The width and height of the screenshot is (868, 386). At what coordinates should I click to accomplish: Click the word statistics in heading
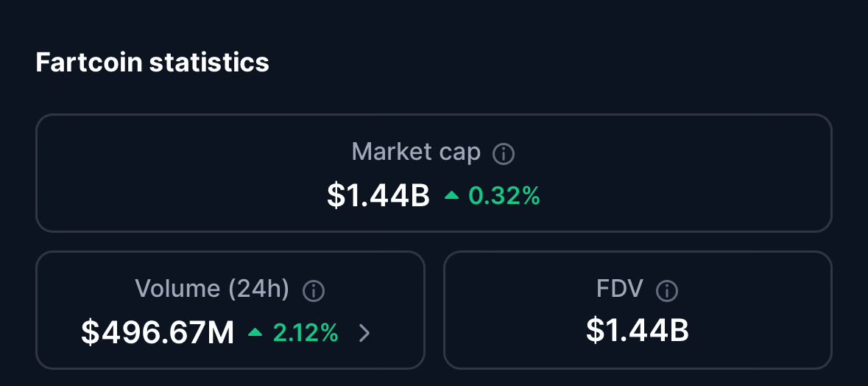pos(209,62)
